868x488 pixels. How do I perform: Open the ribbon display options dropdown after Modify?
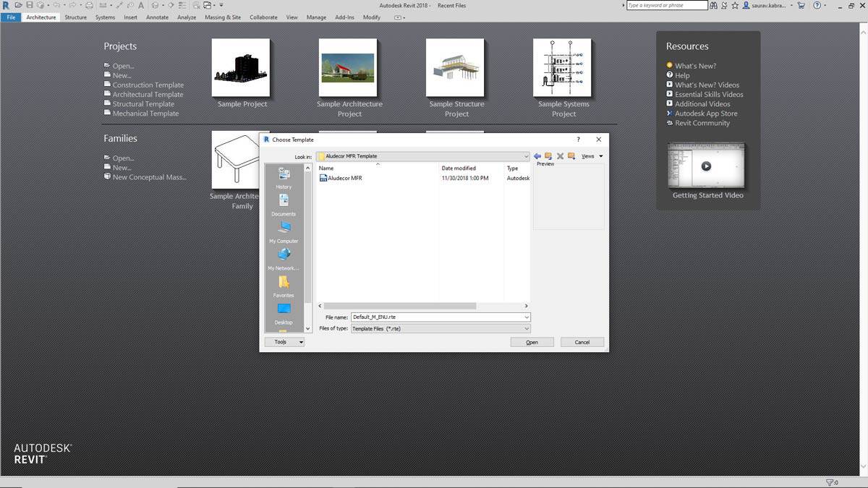pos(399,17)
